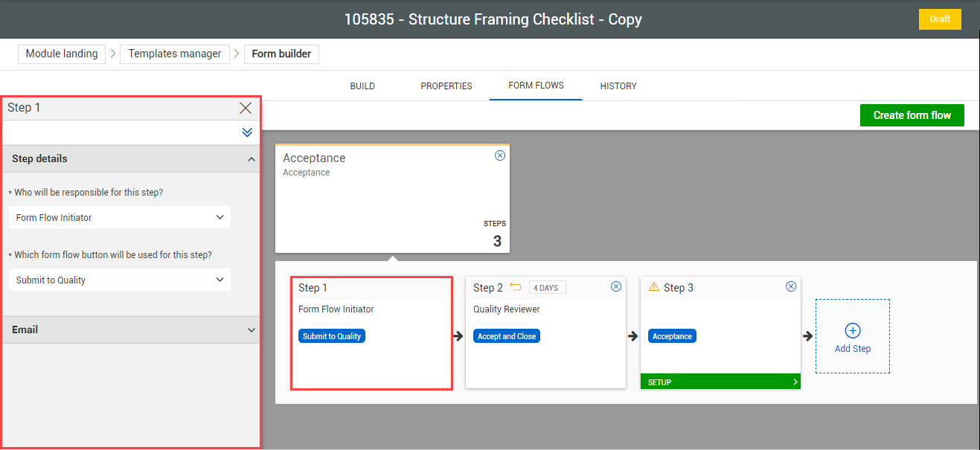
Task: Remove the Acceptance form flow card
Action: coord(499,155)
